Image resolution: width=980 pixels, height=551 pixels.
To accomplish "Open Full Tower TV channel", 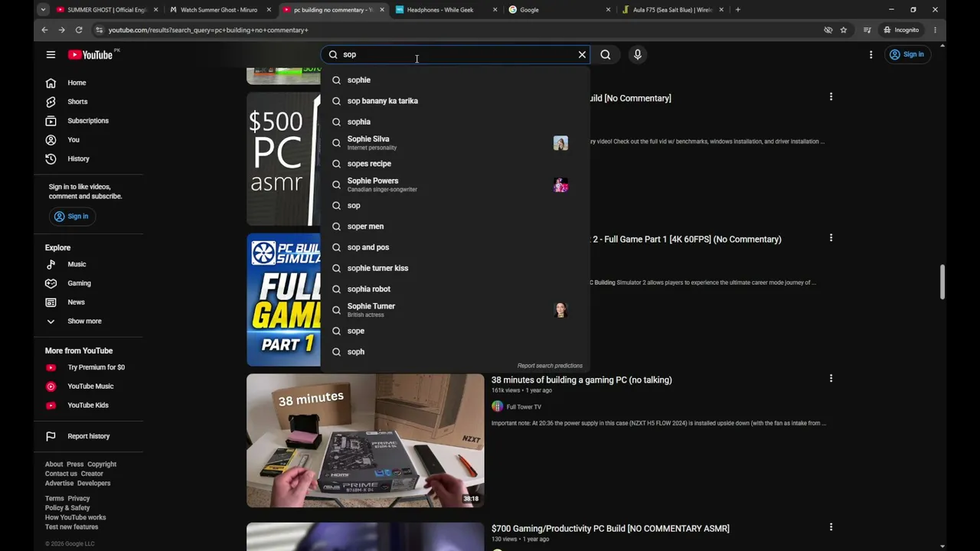I will pyautogui.click(x=524, y=407).
